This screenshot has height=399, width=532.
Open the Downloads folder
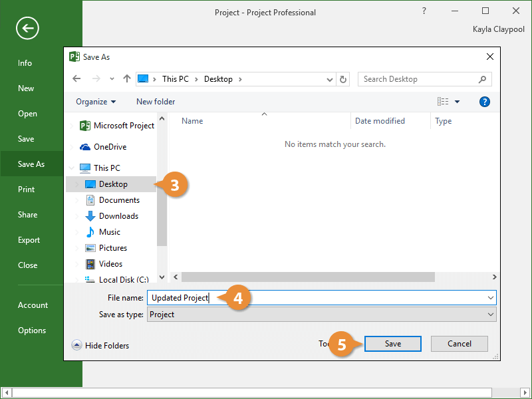click(118, 216)
